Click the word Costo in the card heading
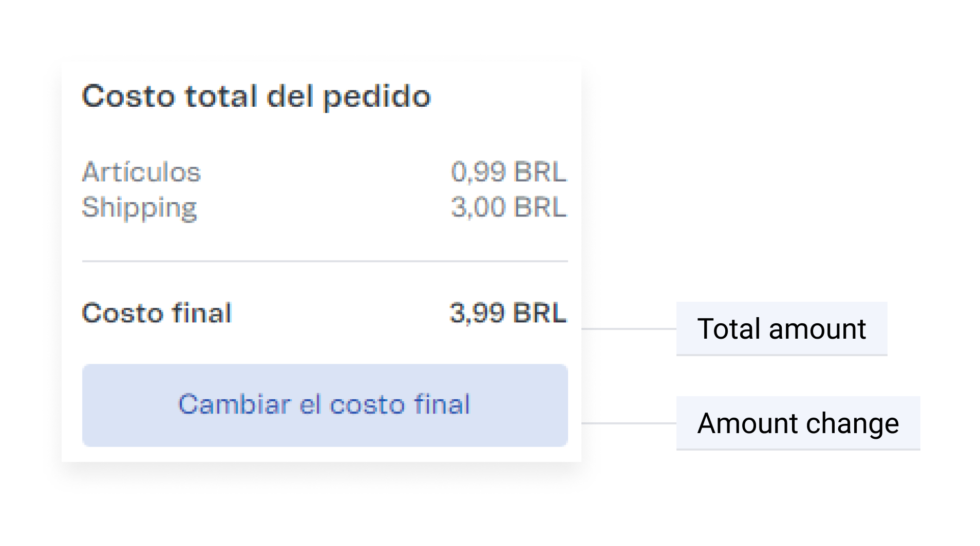The height and width of the screenshot is (546, 980). point(128,96)
